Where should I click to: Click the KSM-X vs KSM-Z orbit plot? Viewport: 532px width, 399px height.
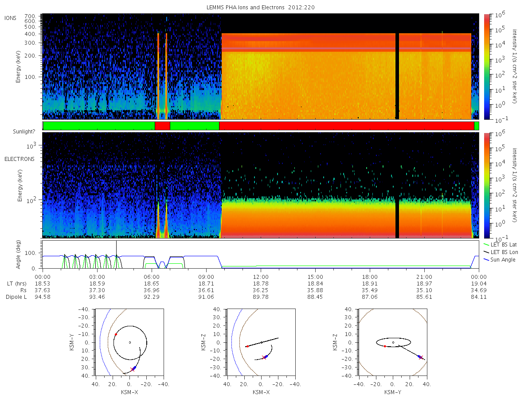[261, 342]
